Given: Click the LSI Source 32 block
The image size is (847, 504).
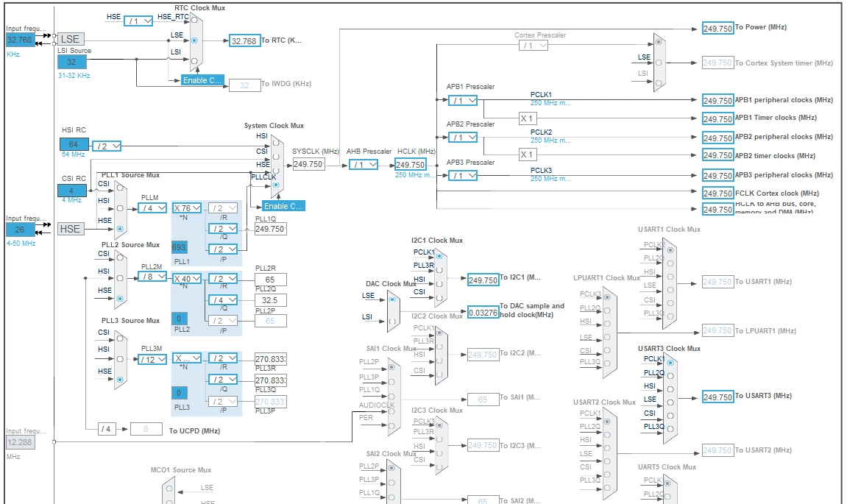Looking at the screenshot, I should 72,62.
